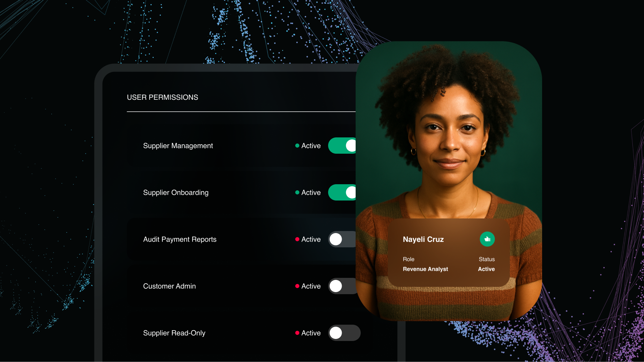Enable the Supplier Read-Only toggle
644x362 pixels.
pos(344,333)
